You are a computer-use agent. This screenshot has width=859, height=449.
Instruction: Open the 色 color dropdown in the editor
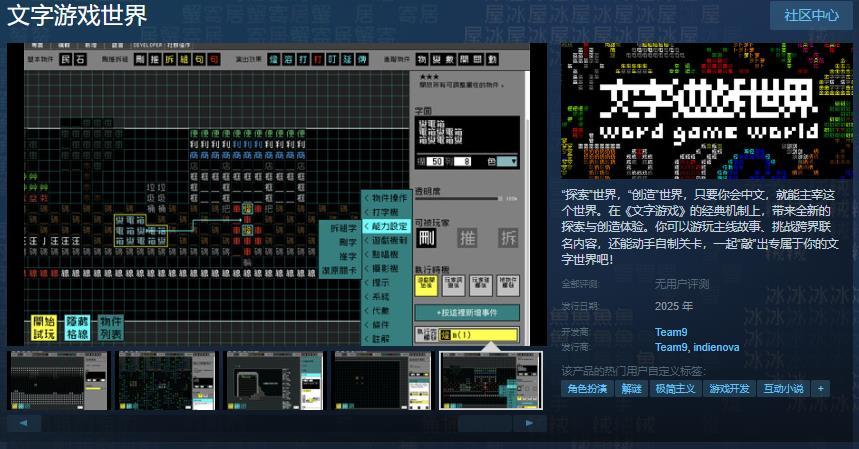coord(507,160)
